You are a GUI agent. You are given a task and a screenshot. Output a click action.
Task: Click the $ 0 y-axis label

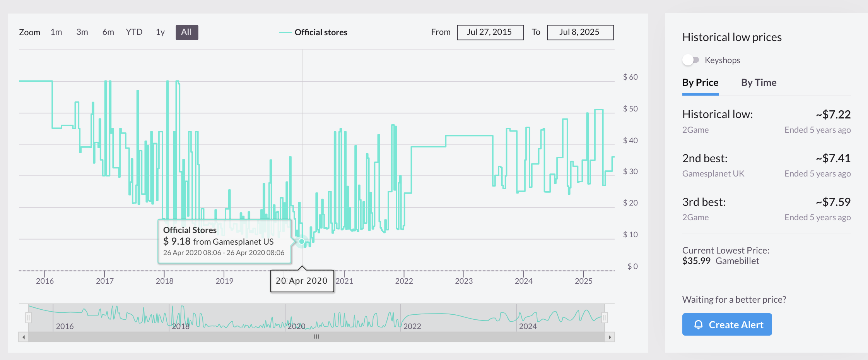coord(632,266)
